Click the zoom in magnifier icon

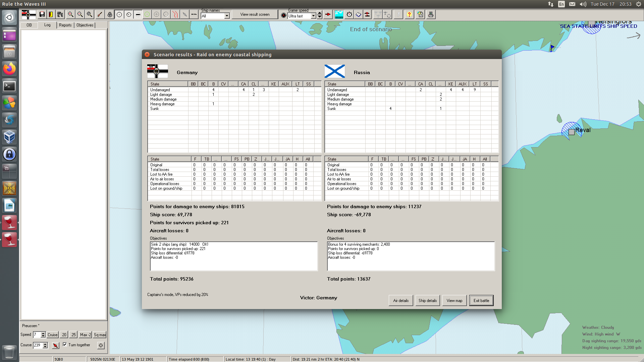(x=70, y=14)
